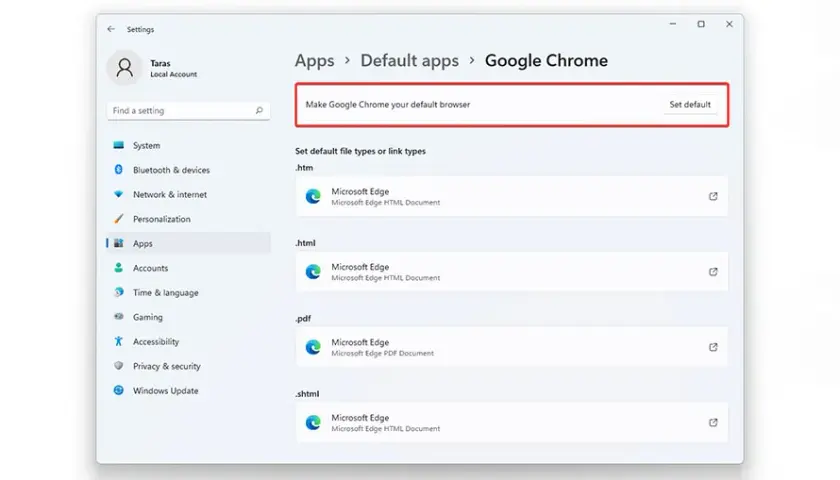Viewport: 840px width, 480px height.
Task: Maximize the Settings window
Action: pyautogui.click(x=701, y=24)
